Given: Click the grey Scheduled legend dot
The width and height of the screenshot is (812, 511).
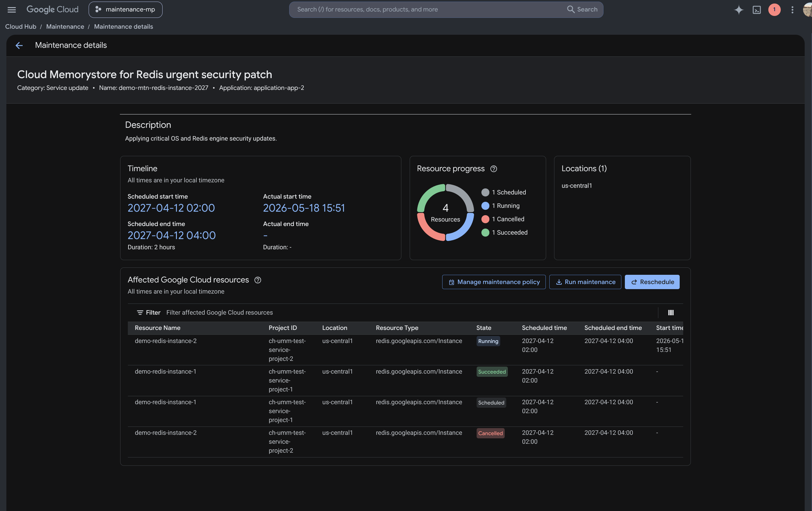Looking at the screenshot, I should [x=485, y=192].
